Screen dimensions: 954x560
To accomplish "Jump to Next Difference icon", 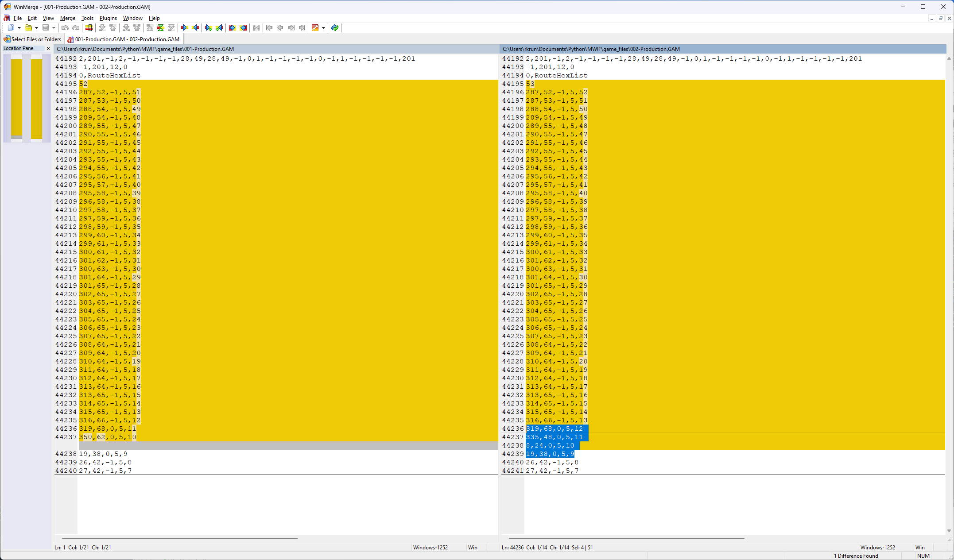I will (x=102, y=28).
